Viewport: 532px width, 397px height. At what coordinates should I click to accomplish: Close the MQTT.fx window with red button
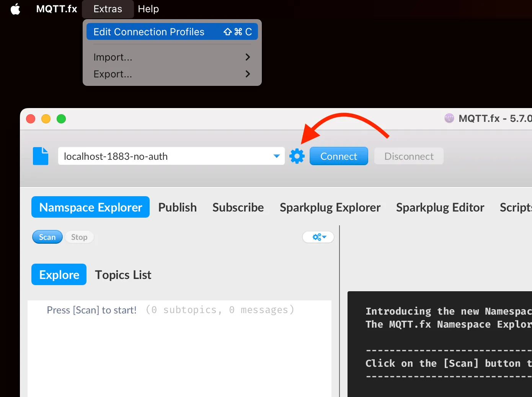point(31,119)
